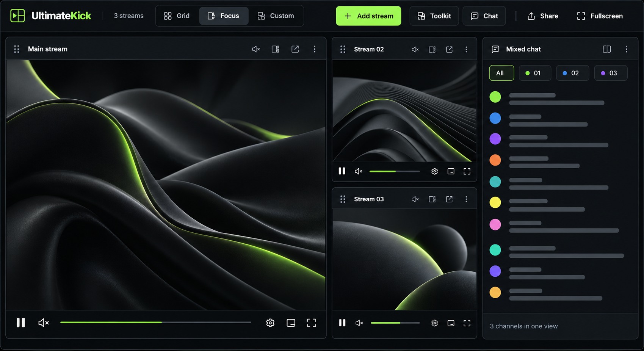644x351 pixels.
Task: Pop out Stream 02 in new window
Action: [x=449, y=49]
